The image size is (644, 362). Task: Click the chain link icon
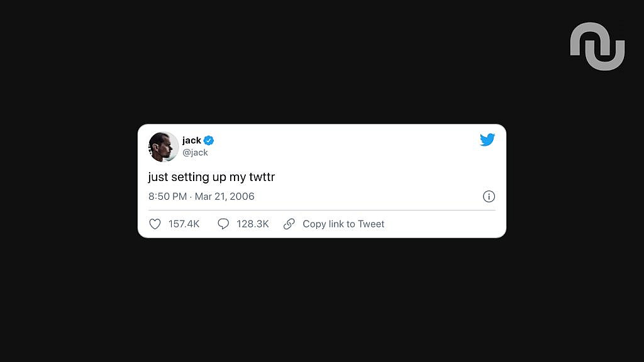(289, 224)
